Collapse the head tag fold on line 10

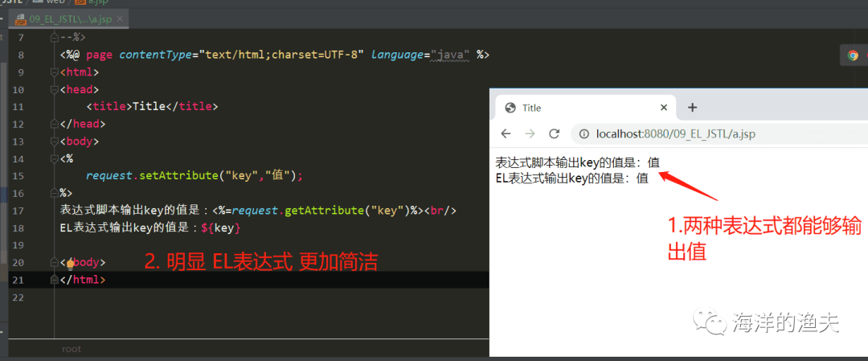[x=55, y=89]
